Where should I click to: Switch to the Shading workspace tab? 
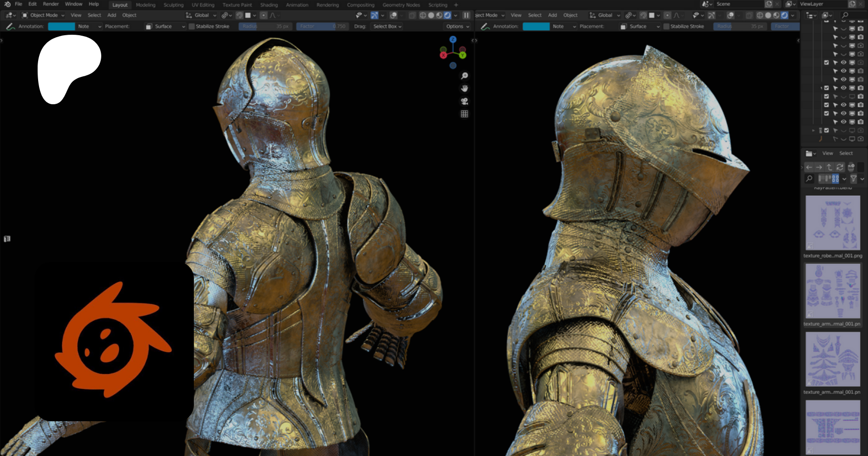click(269, 5)
